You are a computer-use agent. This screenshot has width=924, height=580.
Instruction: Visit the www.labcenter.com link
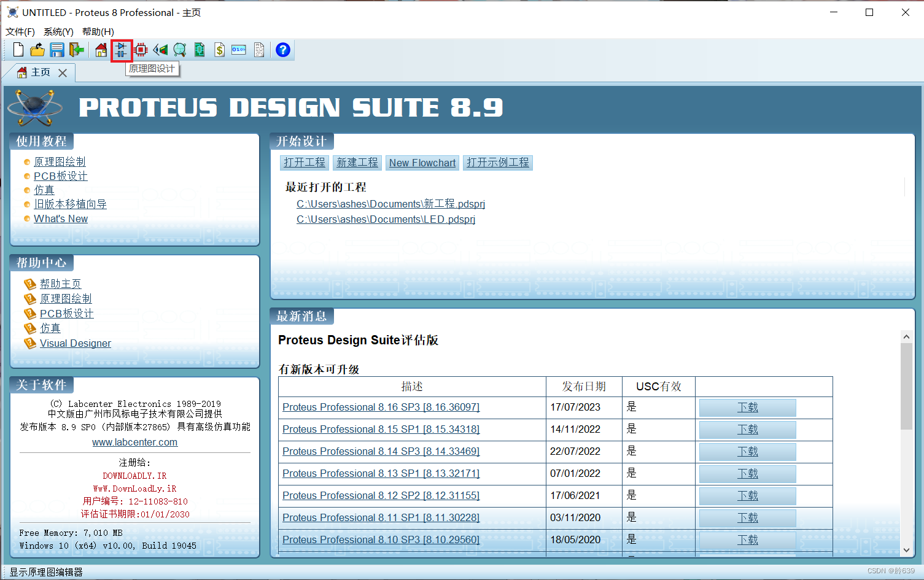click(134, 441)
